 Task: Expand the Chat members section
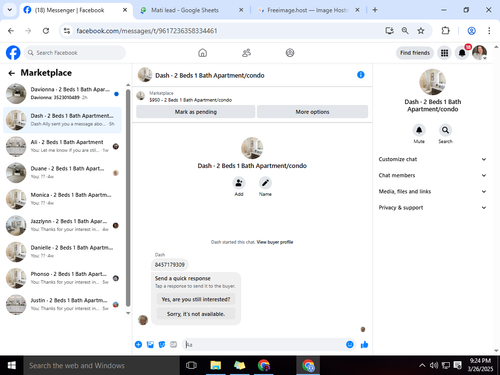432,175
